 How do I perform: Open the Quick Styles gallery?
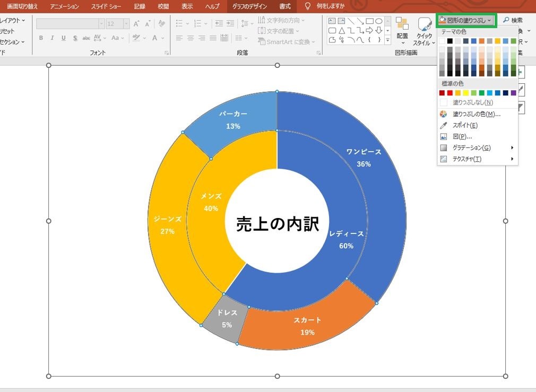coord(424,32)
